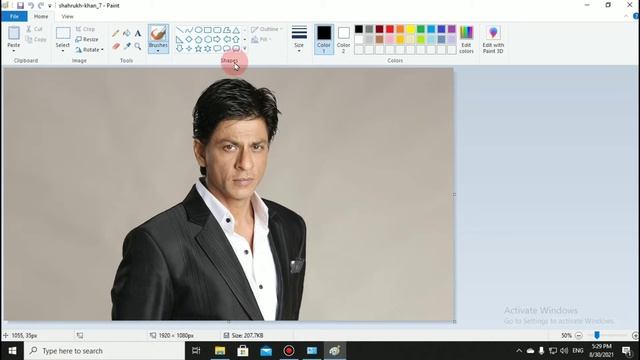This screenshot has height=360, width=640.
Task: Open Microsoft Store from the taskbar
Action: click(243, 351)
